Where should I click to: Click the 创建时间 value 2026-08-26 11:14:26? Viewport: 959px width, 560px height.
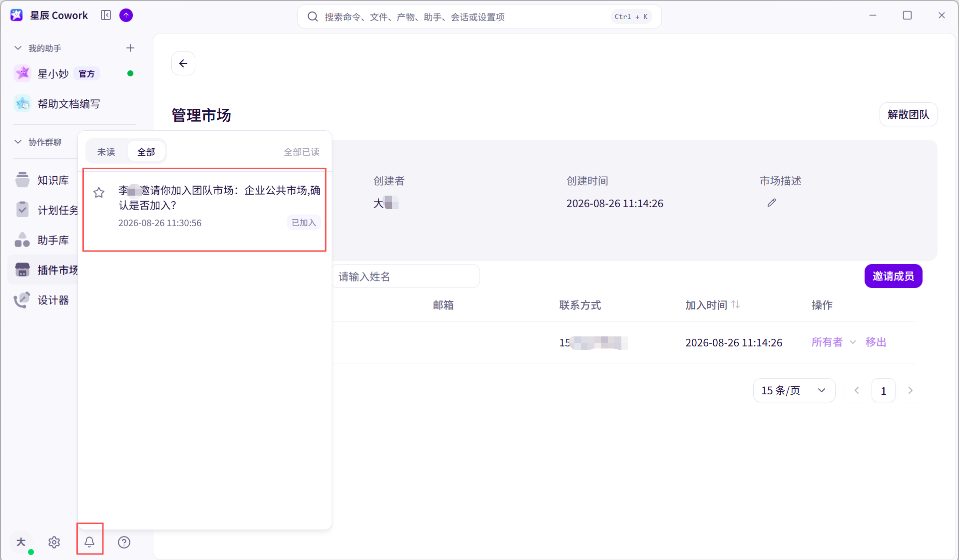pyautogui.click(x=614, y=203)
